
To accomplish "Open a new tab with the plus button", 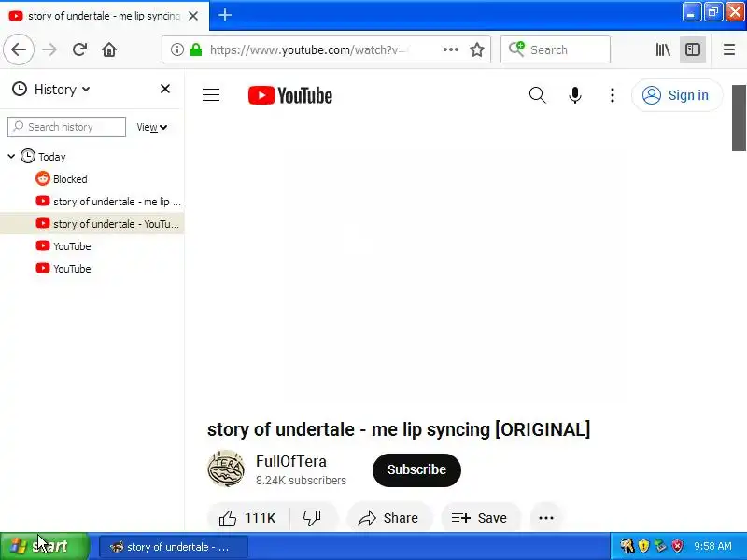I will 225,15.
